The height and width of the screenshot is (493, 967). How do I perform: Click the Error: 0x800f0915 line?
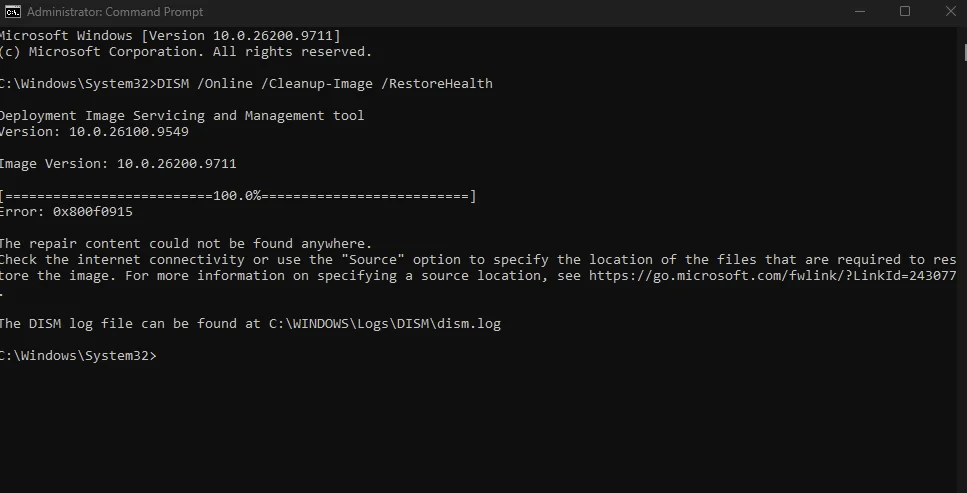pyautogui.click(x=66, y=212)
